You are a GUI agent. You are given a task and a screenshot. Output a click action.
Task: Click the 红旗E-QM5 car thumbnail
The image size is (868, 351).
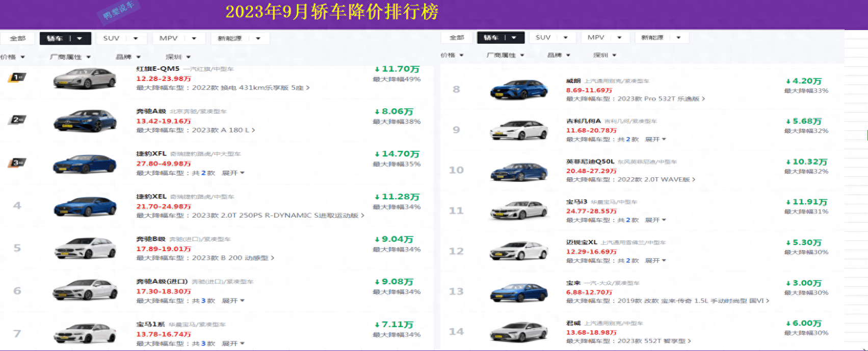coord(85,78)
